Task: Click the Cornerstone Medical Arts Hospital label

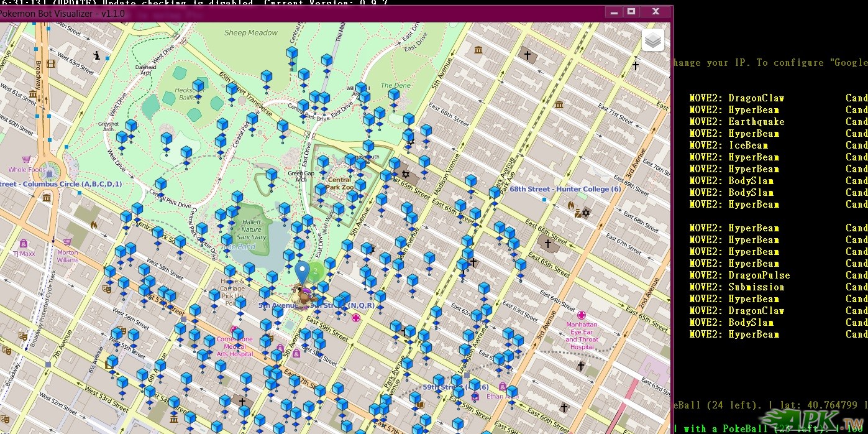Action: tap(235, 347)
